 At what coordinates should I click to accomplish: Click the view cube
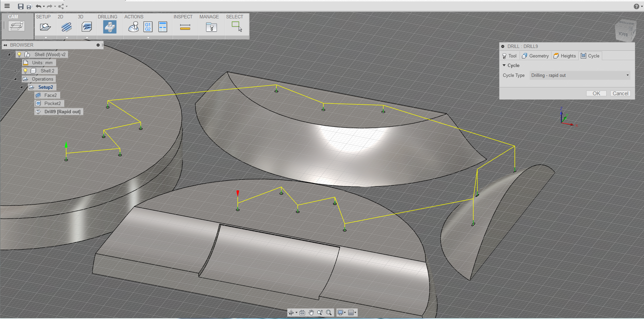[x=625, y=31]
